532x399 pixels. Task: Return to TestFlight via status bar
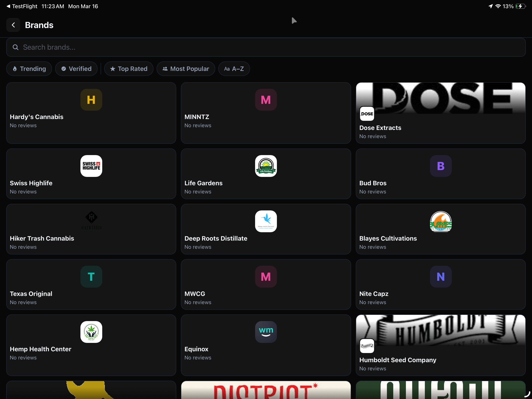22,6
